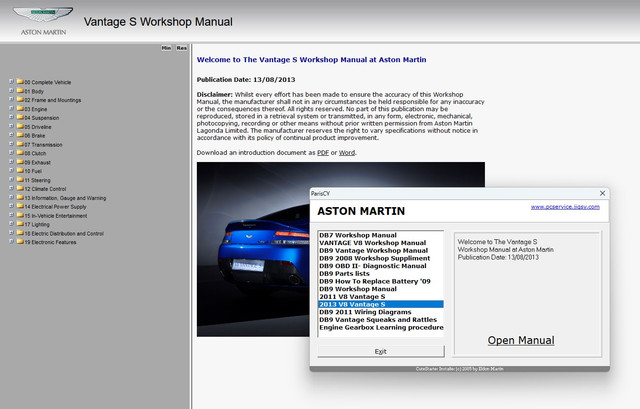This screenshot has width=640, height=409.
Task: Open the www.pcservice website link
Action: (565, 207)
